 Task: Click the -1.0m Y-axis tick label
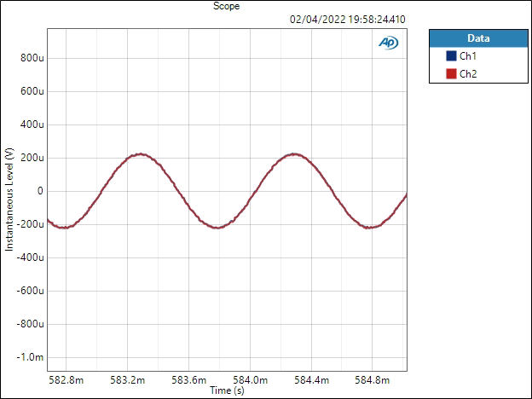[30, 357]
